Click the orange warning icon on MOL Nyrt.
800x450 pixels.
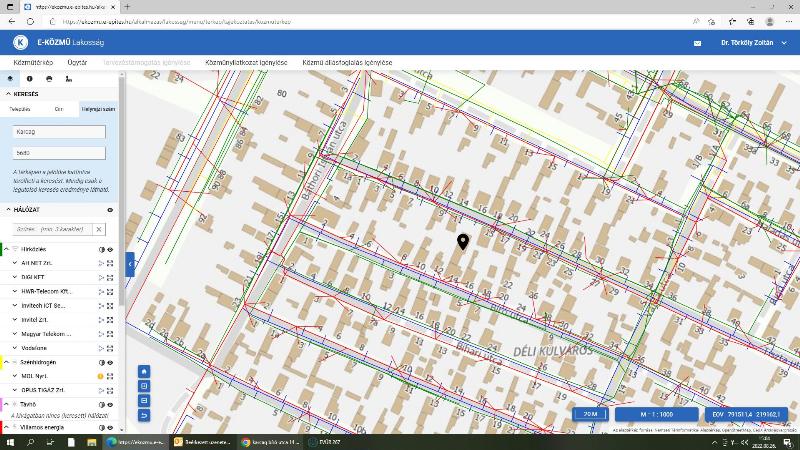pos(101,377)
